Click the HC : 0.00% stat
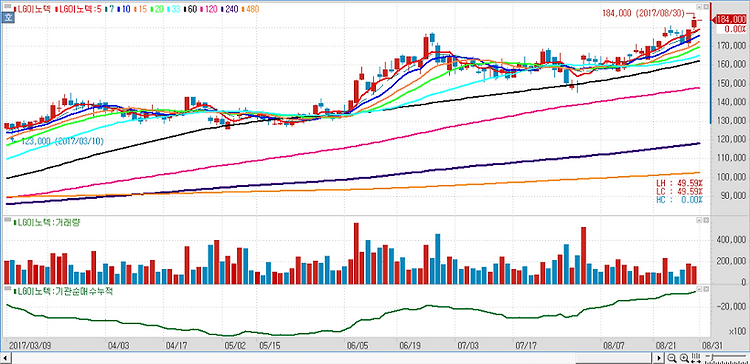Image resolution: width=750 pixels, height=364 pixels. tap(680, 199)
